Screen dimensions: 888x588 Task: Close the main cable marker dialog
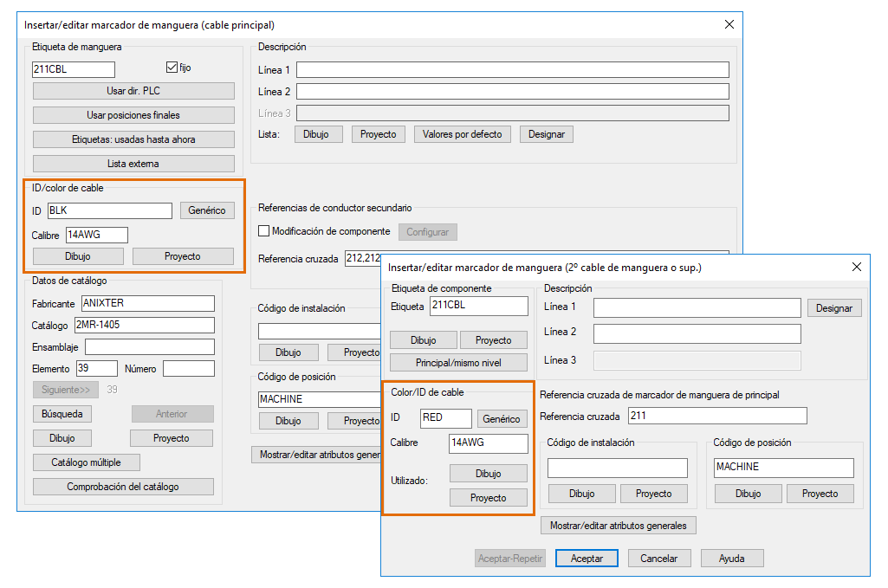coord(729,24)
